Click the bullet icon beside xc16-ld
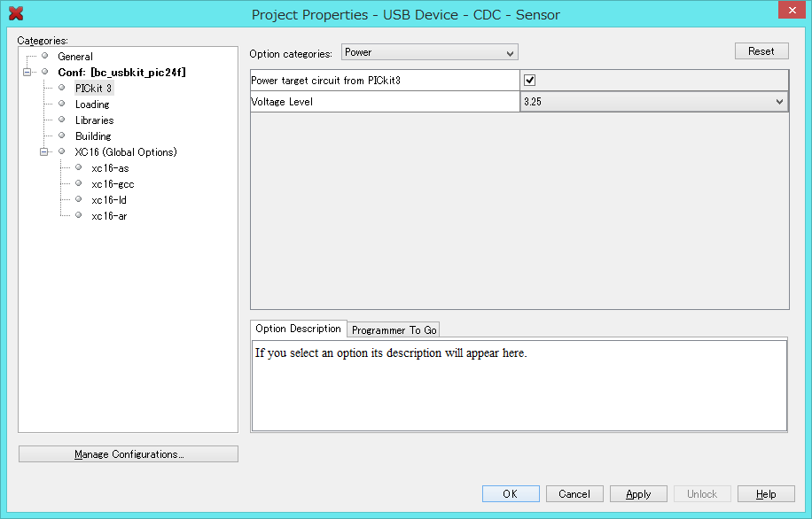 click(78, 199)
